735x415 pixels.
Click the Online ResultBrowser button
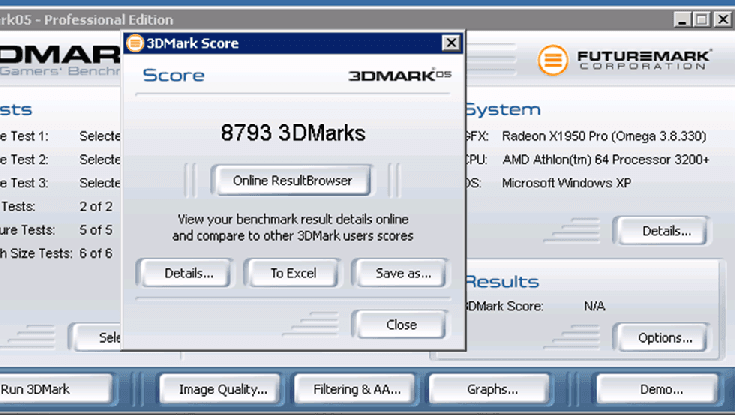(x=292, y=181)
